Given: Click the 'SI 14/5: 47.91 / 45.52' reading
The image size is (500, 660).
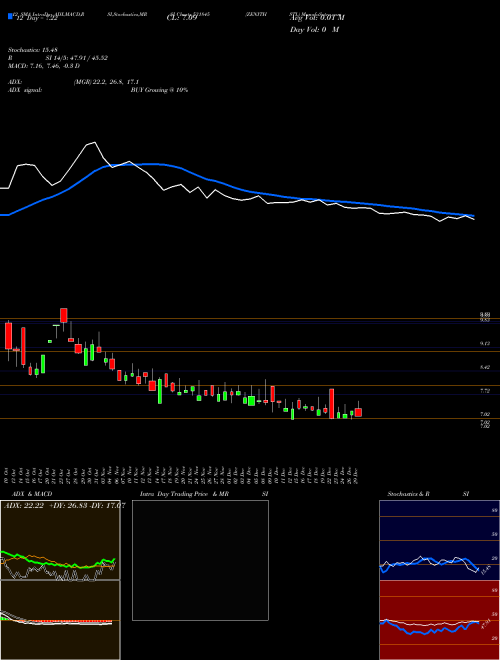Looking at the screenshot, I should (x=77, y=58).
